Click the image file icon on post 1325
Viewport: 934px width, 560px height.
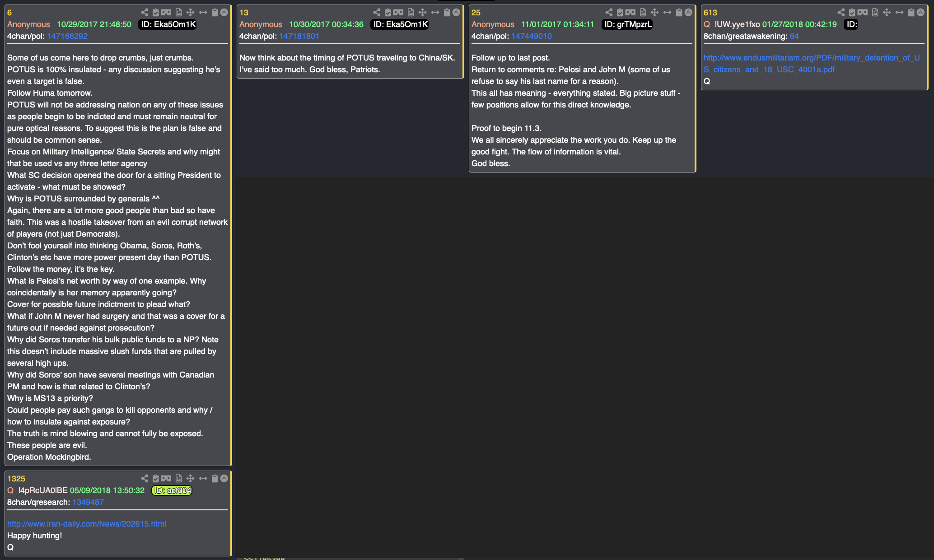point(178,479)
